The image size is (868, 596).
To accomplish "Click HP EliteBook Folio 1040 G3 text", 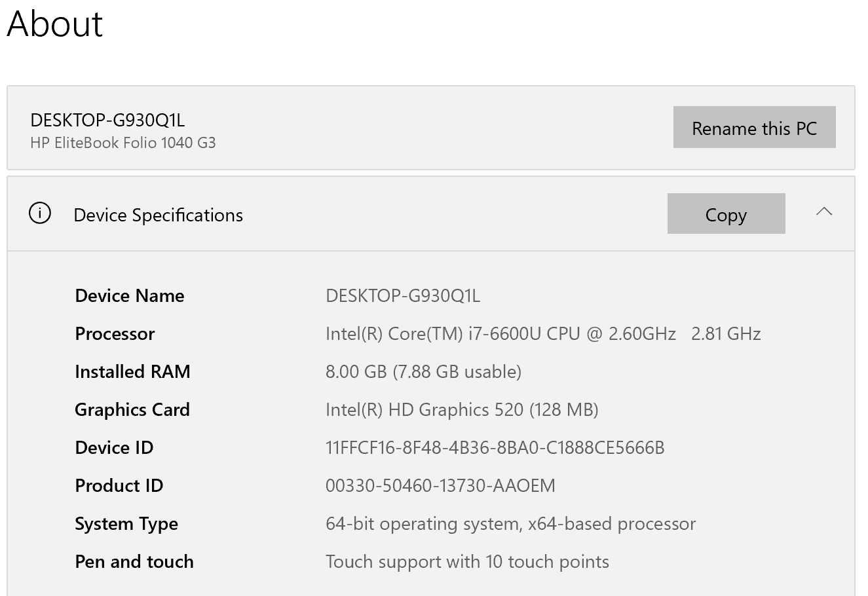I will point(123,143).
